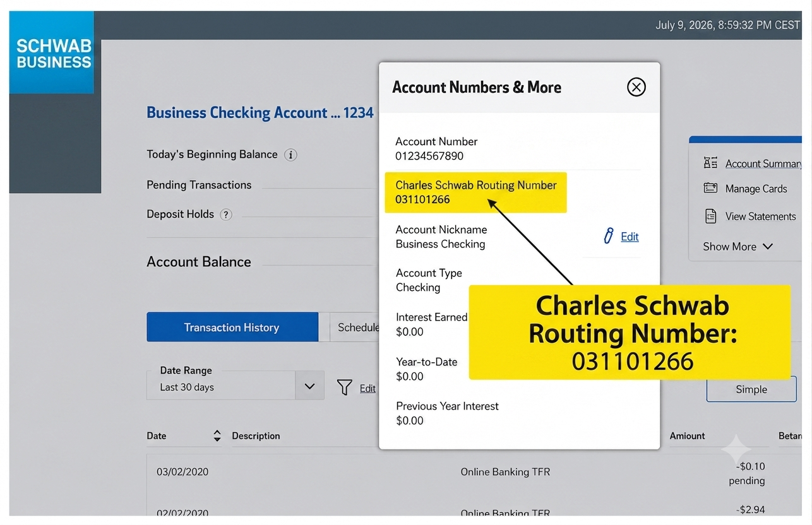Image resolution: width=812 pixels, height=525 pixels.
Task: Click the Amiount column header
Action: (x=687, y=435)
